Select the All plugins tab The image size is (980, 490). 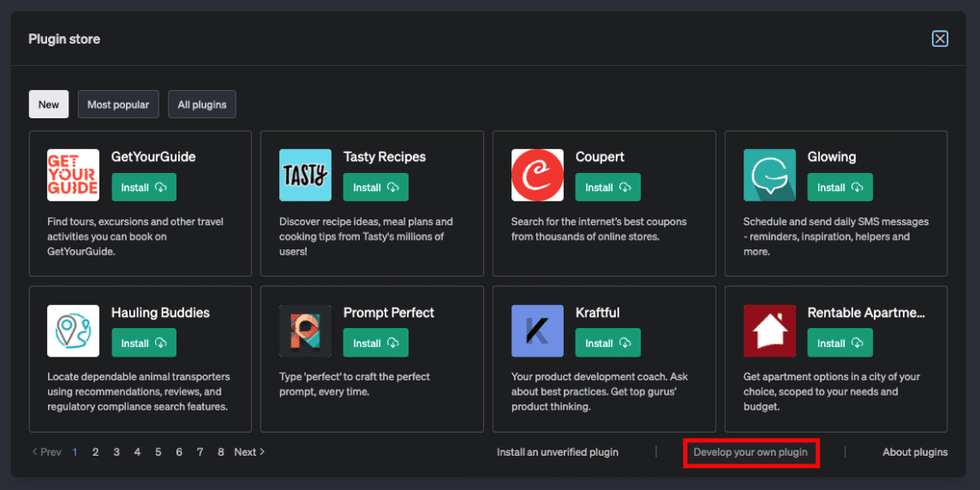pyautogui.click(x=202, y=105)
